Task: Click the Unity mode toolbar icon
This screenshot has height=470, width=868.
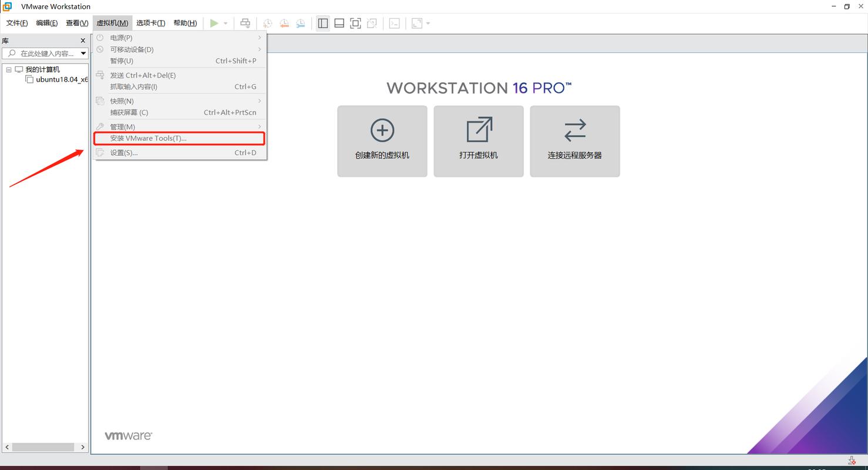Action: click(x=372, y=23)
